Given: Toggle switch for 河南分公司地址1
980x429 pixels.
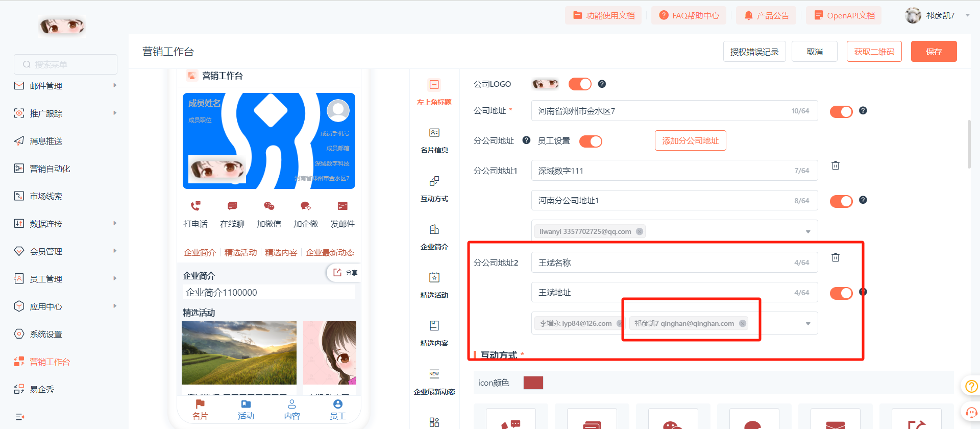Looking at the screenshot, I should (841, 201).
